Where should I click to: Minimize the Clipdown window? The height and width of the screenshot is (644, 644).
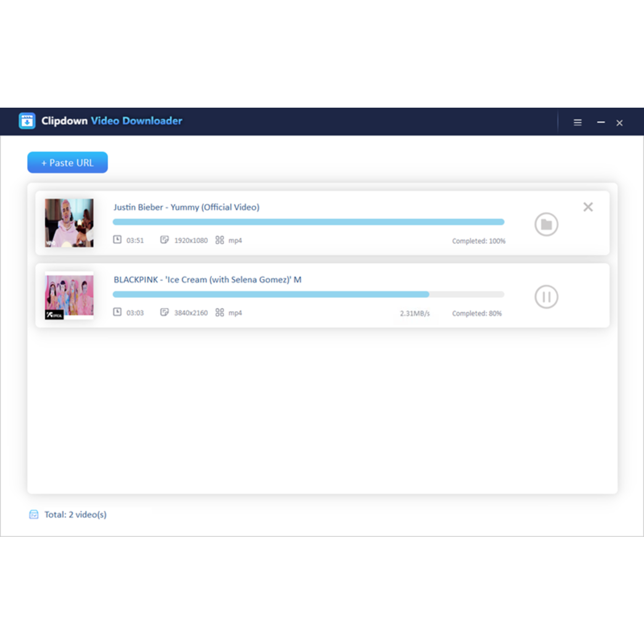(601, 122)
